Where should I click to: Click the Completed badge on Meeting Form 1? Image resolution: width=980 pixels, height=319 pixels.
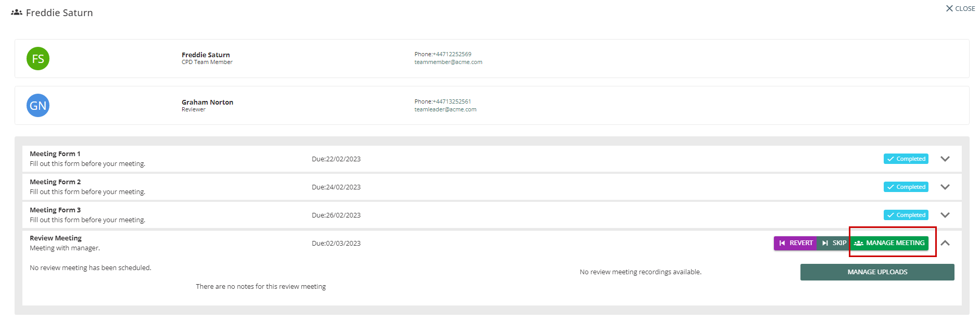(906, 159)
